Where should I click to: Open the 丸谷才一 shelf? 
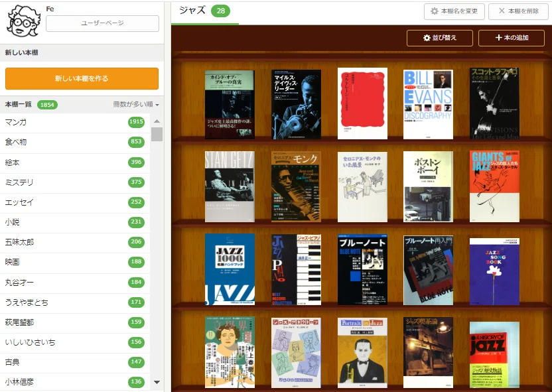pyautogui.click(x=75, y=282)
